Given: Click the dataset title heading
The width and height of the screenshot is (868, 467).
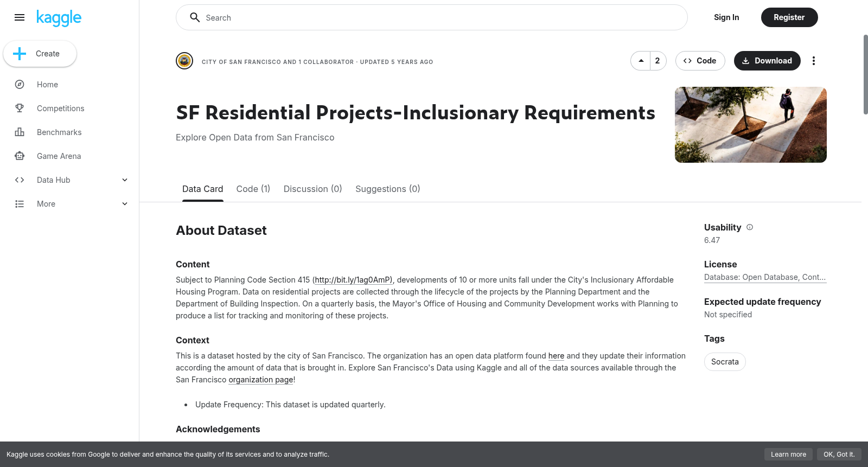Looking at the screenshot, I should pyautogui.click(x=416, y=112).
